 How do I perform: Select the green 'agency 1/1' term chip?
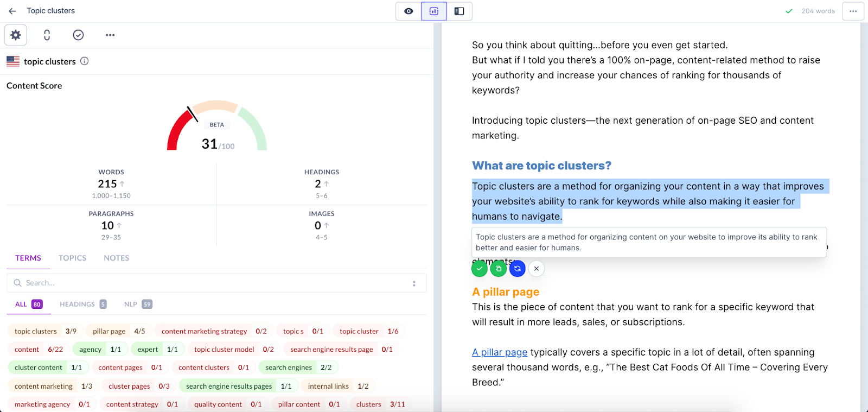click(x=100, y=350)
